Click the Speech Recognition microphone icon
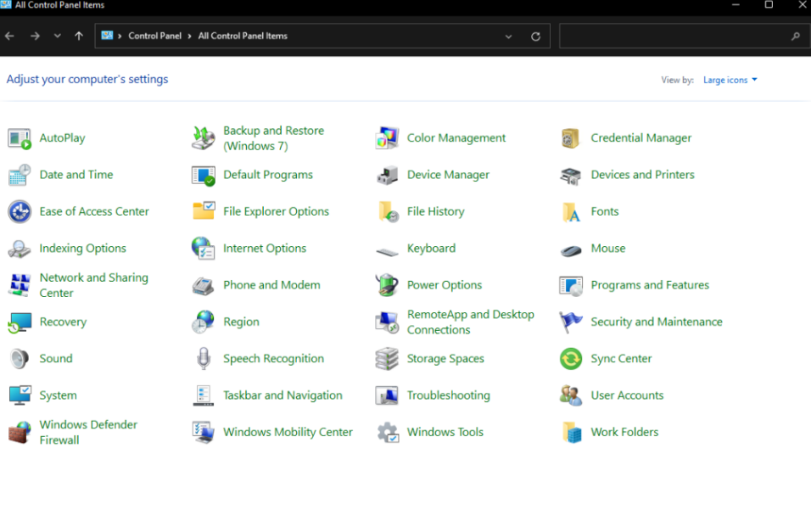Screen dimensions: 811x532 203,359
